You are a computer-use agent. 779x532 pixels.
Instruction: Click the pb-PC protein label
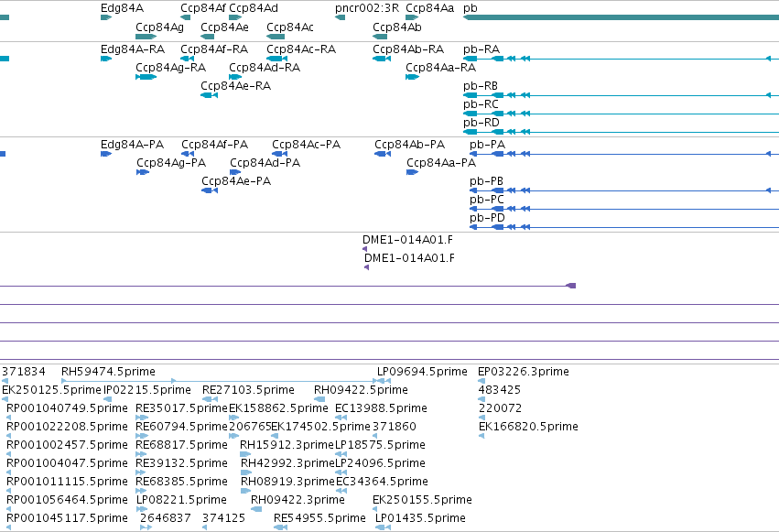pos(487,201)
